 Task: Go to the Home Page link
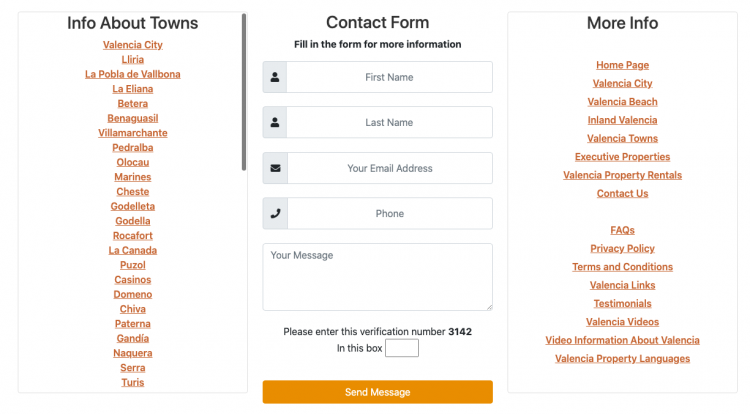(622, 65)
